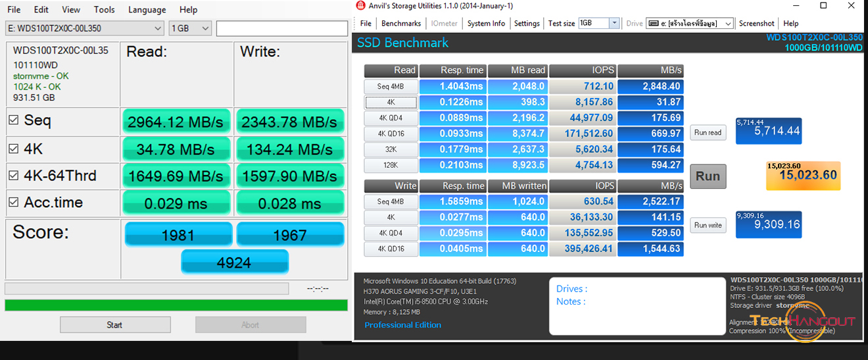Screen dimensions: 868x360
Task: Click the 4K QD16 write IOPS 395,426.41
Action: point(582,249)
